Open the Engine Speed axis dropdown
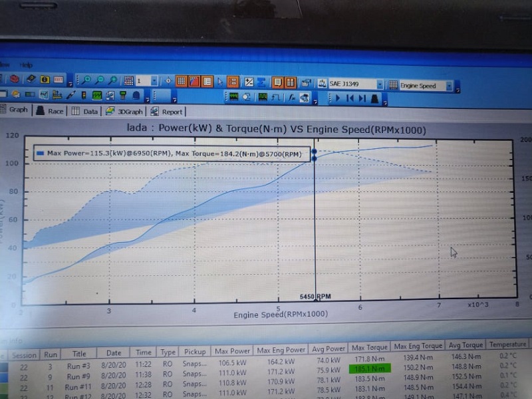 pyautogui.click(x=449, y=86)
